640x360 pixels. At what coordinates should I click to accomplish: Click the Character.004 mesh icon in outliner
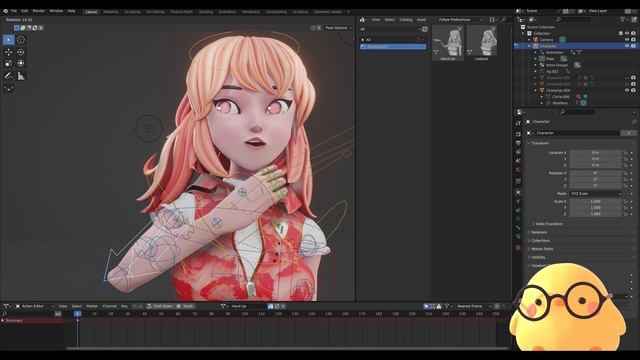[542, 90]
